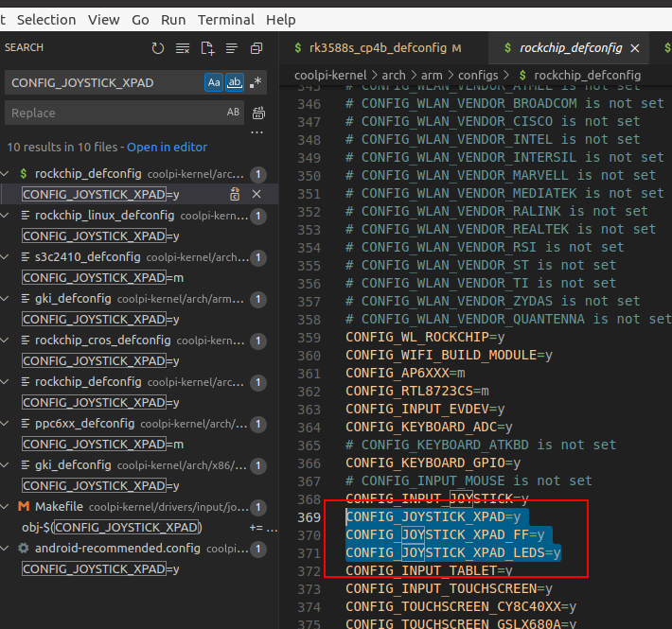Viewport: 672px width, 629px height.
Task: Collapse rockchip_cros_defconfig result group
Action: tap(5, 340)
